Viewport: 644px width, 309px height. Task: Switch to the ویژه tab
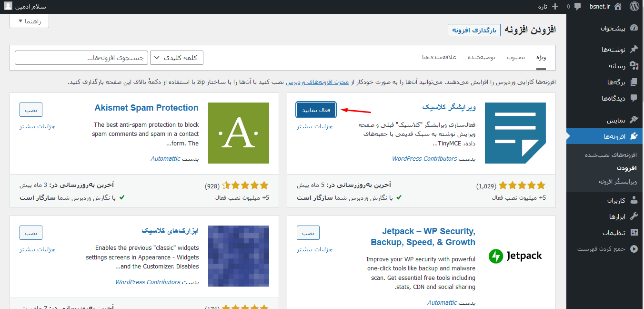coord(541,57)
